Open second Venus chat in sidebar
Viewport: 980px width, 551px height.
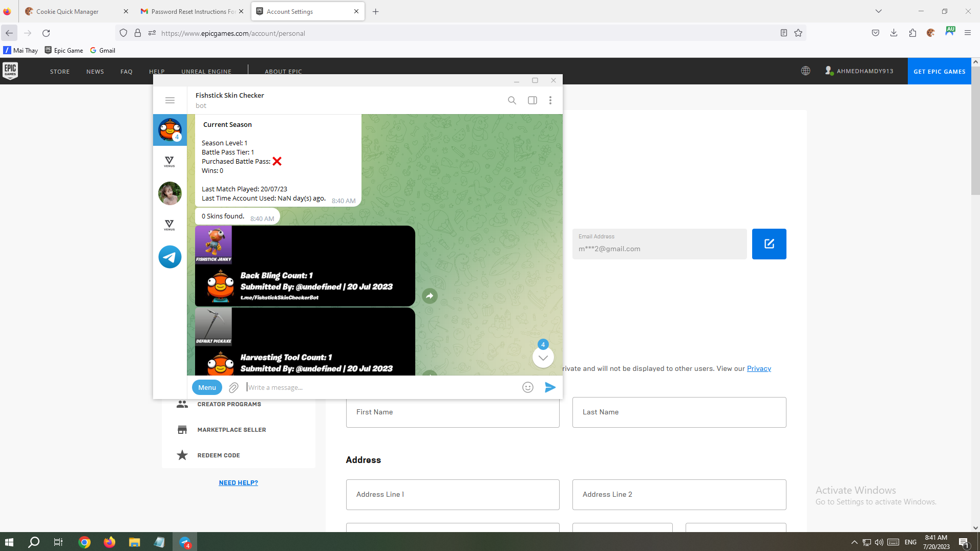pyautogui.click(x=169, y=225)
